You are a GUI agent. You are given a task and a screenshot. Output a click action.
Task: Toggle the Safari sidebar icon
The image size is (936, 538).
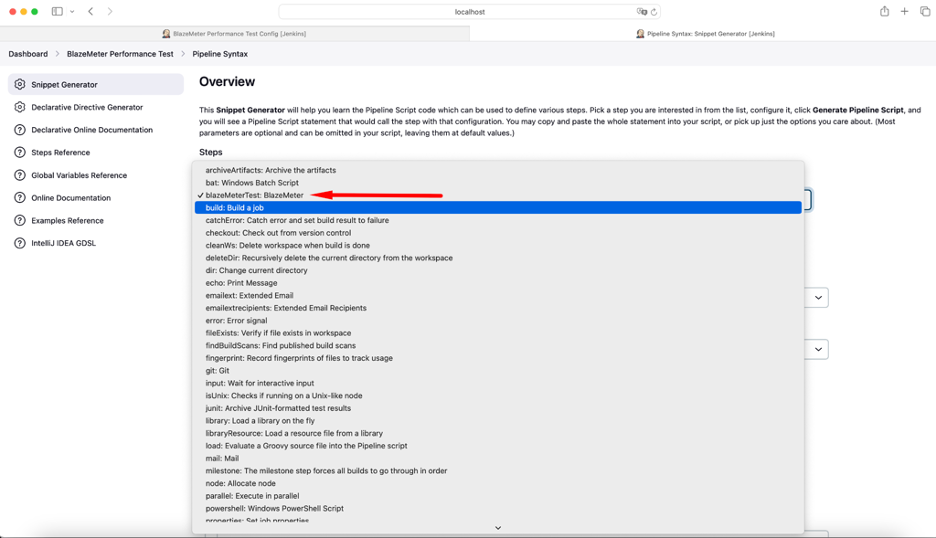click(57, 11)
